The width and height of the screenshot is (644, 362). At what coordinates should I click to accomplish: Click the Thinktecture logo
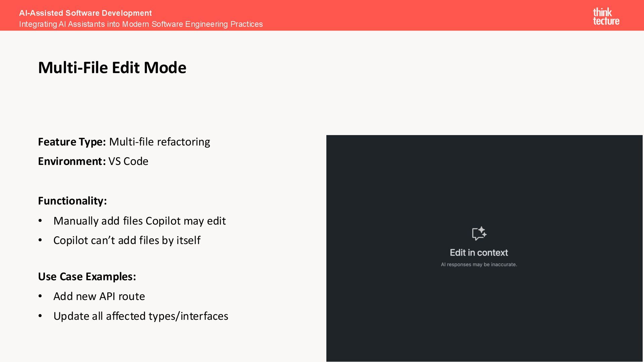[x=606, y=16]
